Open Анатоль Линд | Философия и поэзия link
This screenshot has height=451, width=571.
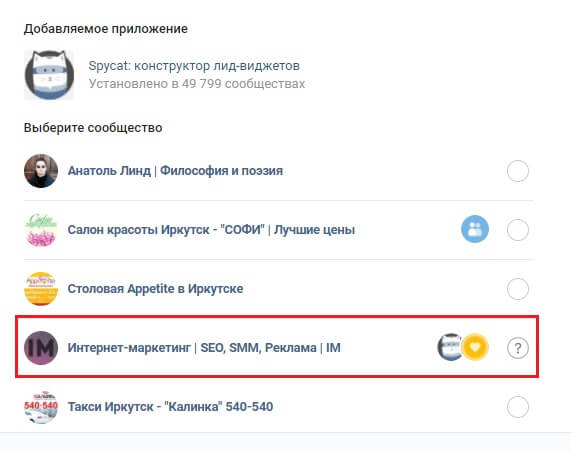point(175,171)
